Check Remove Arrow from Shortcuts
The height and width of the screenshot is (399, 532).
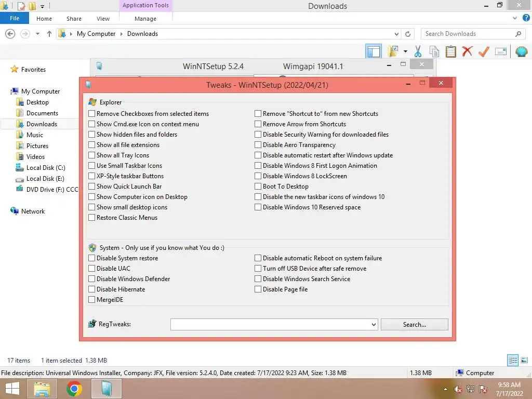coord(258,124)
